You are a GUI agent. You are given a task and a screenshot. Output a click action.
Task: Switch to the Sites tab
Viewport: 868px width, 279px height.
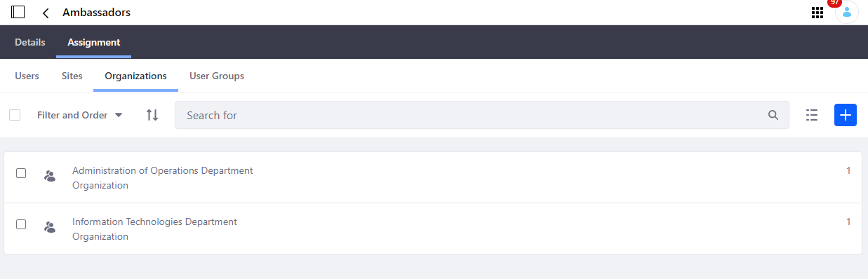[72, 76]
